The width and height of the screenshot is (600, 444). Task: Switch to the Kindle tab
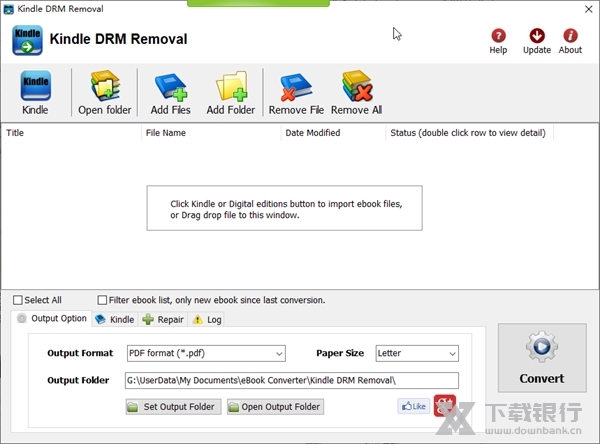point(115,319)
